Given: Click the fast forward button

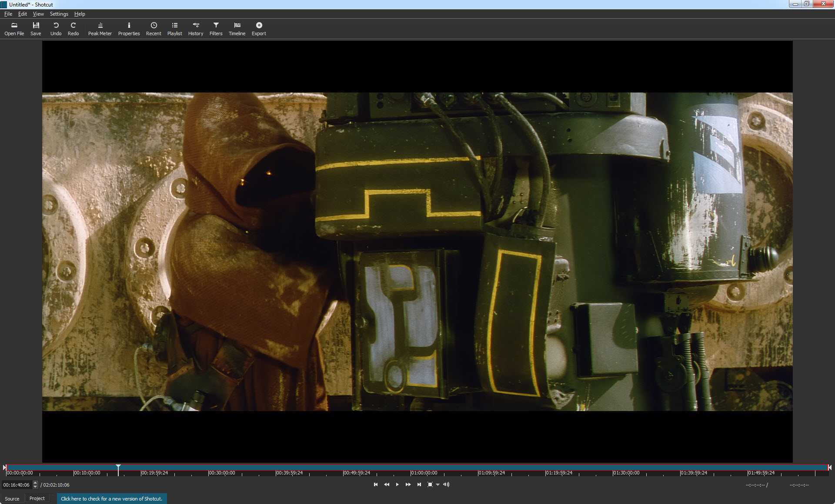Looking at the screenshot, I should coord(408,484).
